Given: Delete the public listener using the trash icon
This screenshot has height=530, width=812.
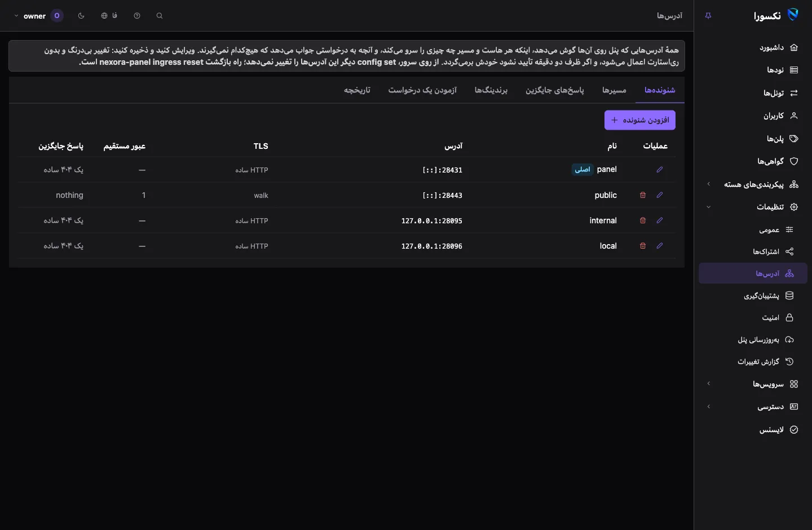Looking at the screenshot, I should 643,195.
